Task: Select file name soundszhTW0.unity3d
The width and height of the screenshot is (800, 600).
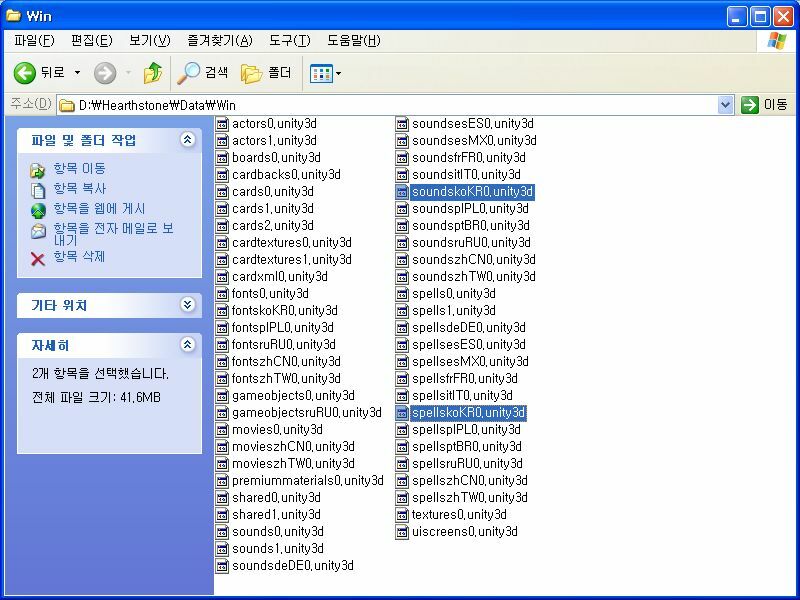Action: click(474, 277)
